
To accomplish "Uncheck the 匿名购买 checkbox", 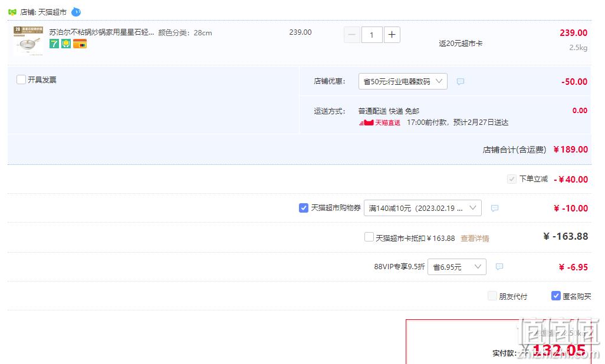I will click(x=555, y=296).
